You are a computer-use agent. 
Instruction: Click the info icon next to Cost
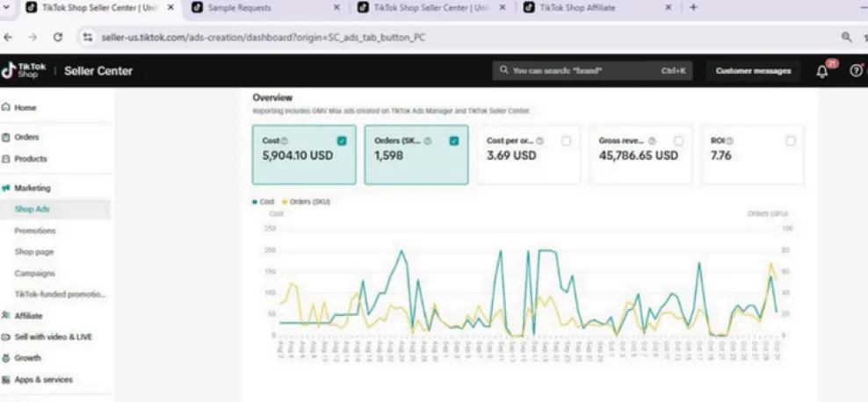(285, 141)
